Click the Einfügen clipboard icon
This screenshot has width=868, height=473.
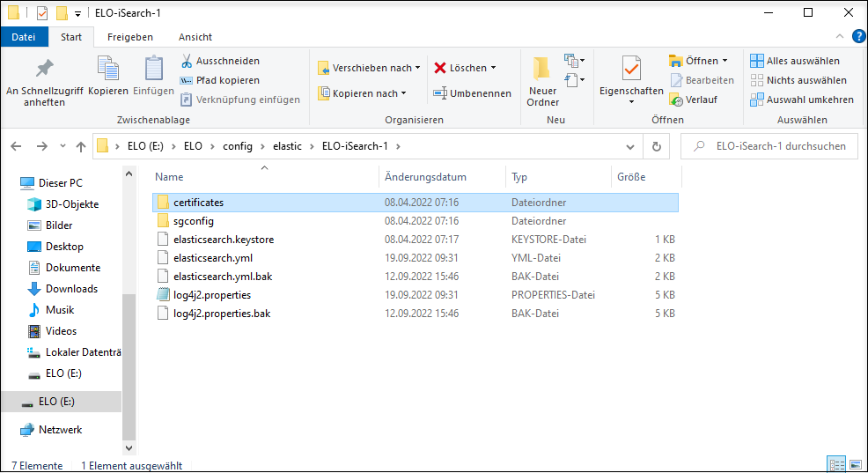click(153, 77)
